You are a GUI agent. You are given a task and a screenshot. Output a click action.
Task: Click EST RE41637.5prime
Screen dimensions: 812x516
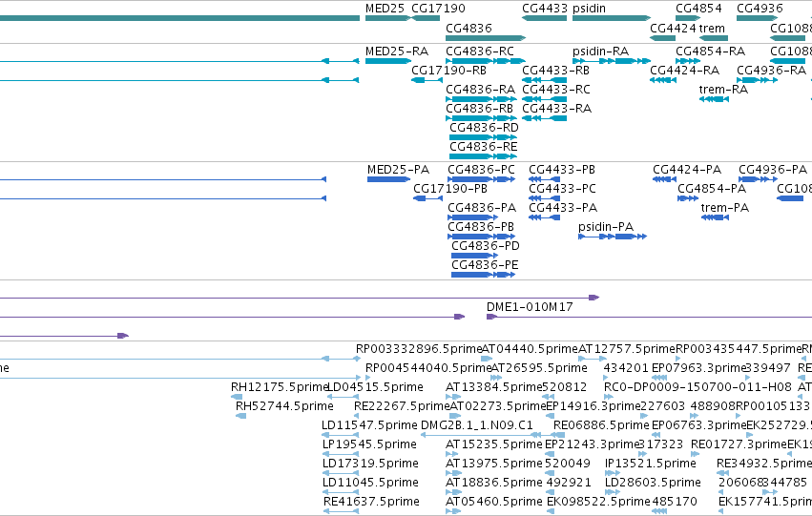(341, 511)
